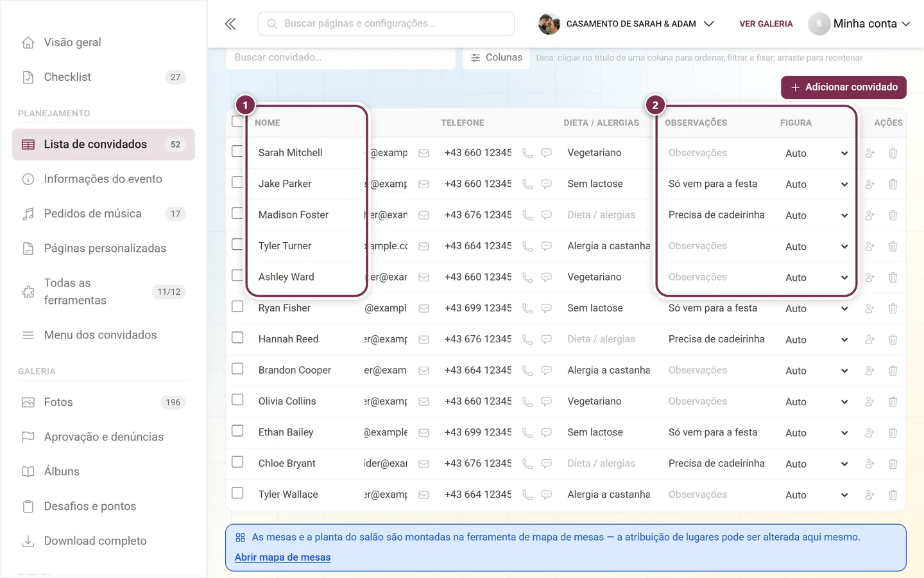
Task: Select all guests with the header checkbox
Action: tap(237, 121)
